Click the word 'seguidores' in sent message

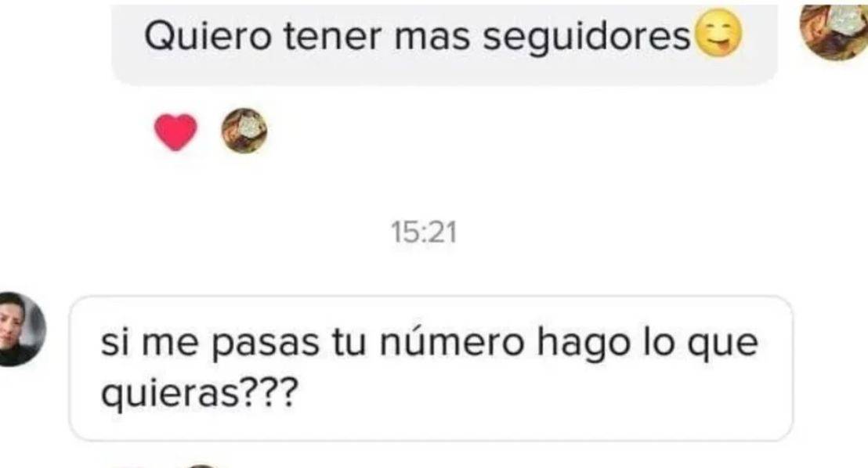587,38
